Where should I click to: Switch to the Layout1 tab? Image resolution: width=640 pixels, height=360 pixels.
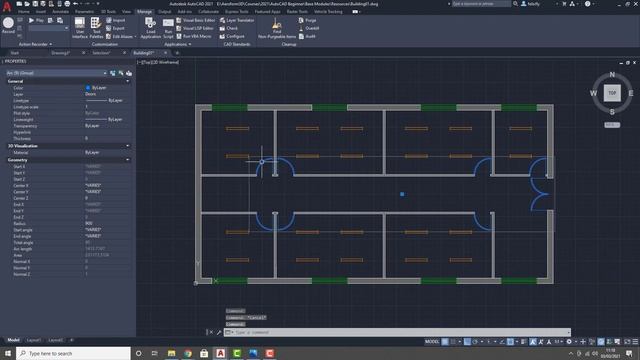[x=33, y=340]
